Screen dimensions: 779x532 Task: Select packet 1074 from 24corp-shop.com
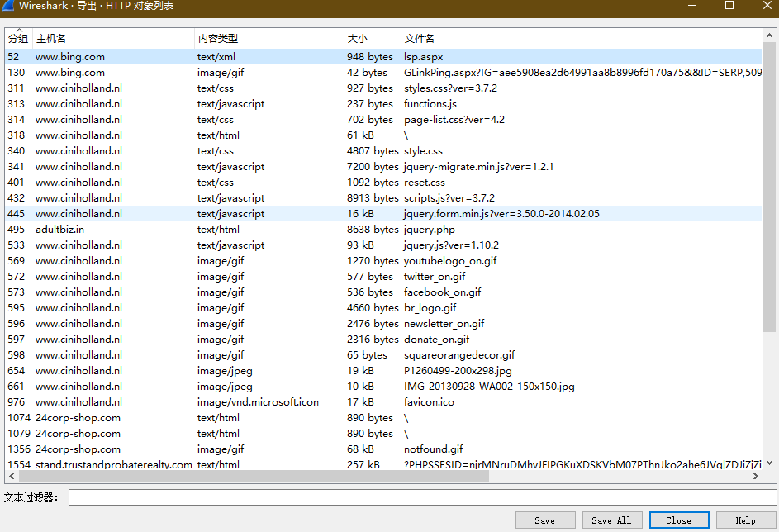(x=384, y=418)
